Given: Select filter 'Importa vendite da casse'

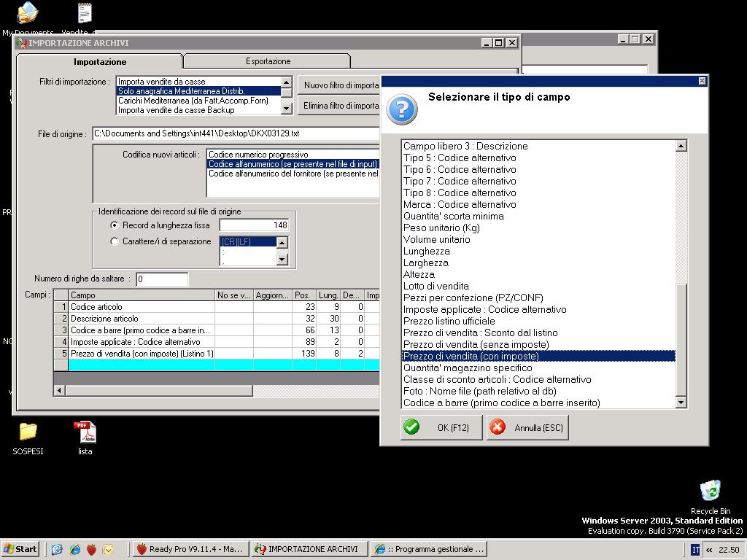Looking at the screenshot, I should [199, 82].
